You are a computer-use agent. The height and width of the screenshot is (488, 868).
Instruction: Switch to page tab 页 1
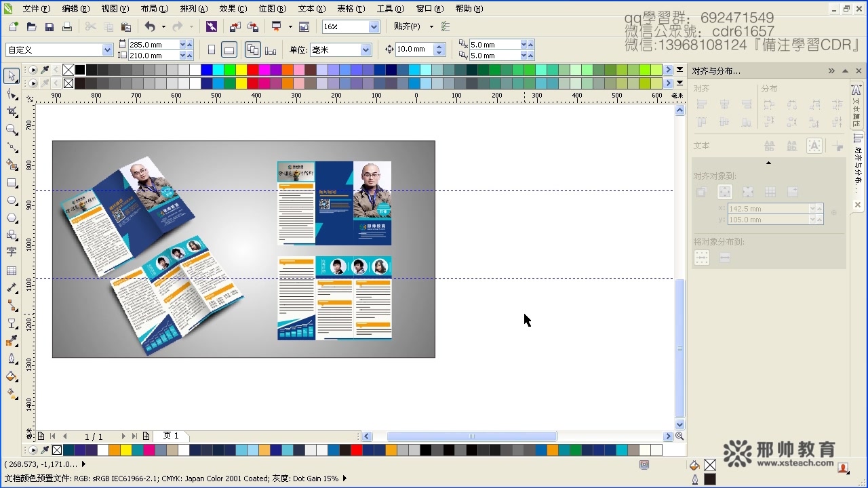[171, 436]
